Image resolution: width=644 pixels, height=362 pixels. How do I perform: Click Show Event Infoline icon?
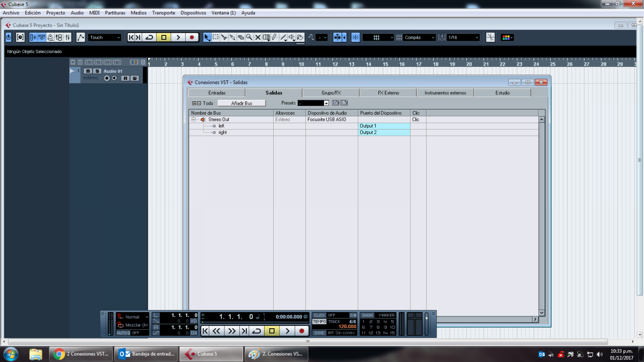pyautogui.click(x=41, y=37)
